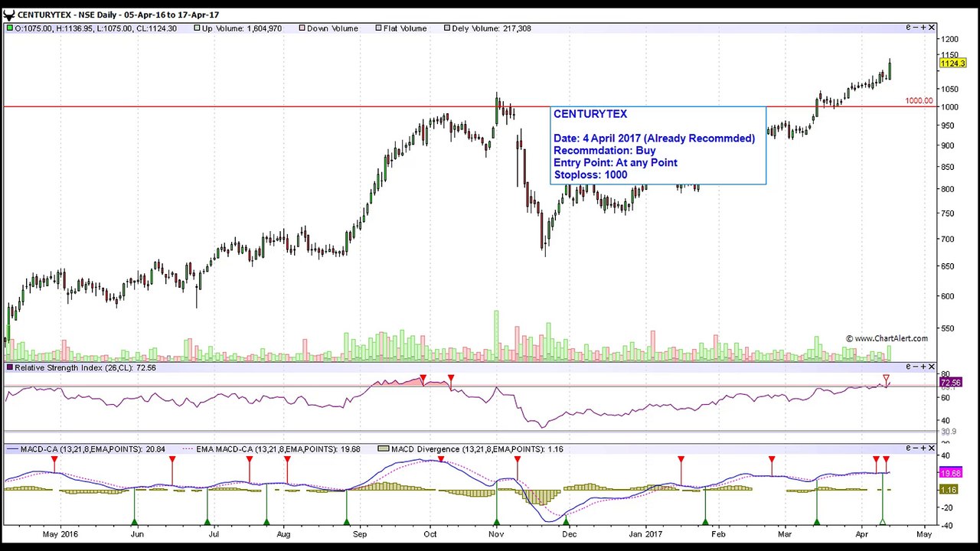Click the magenta 19.68 MACD value label
980x551 pixels.
[950, 473]
